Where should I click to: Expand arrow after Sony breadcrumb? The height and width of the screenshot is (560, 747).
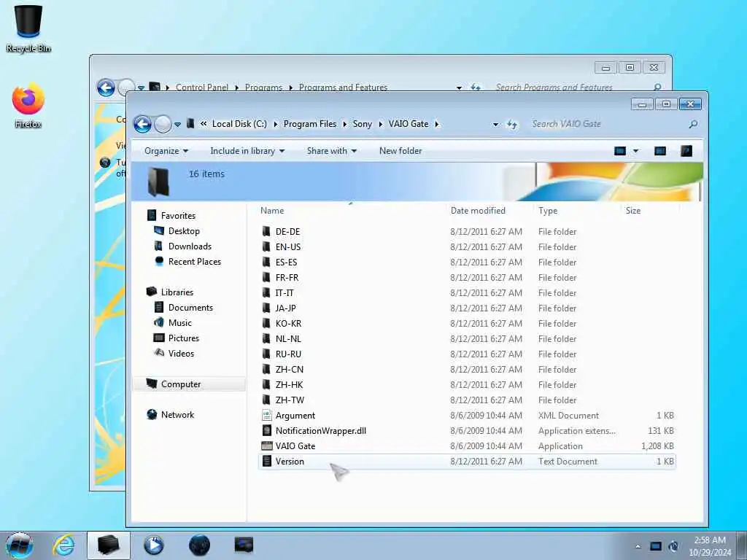point(380,124)
